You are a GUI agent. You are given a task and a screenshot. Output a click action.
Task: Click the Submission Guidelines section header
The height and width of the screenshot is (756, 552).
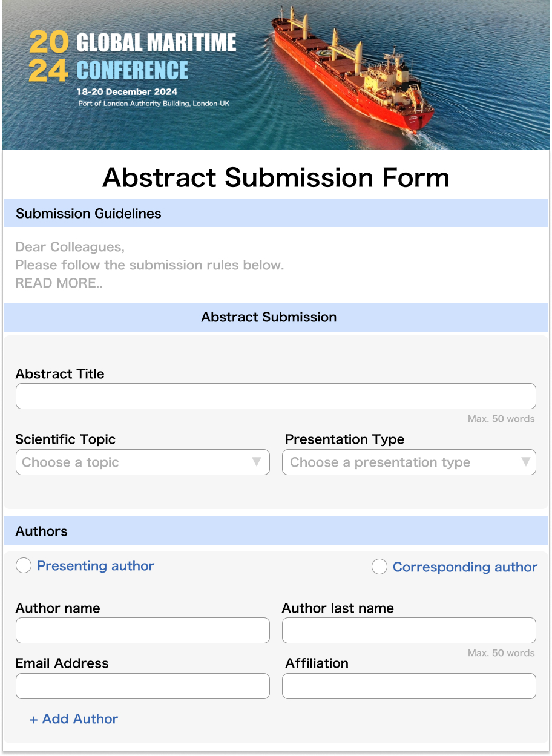point(87,213)
